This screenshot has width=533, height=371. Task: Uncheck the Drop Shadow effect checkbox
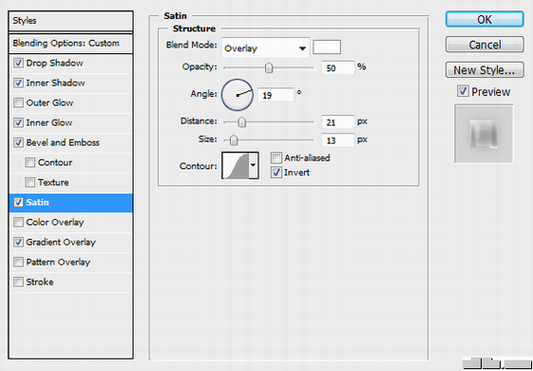point(18,63)
